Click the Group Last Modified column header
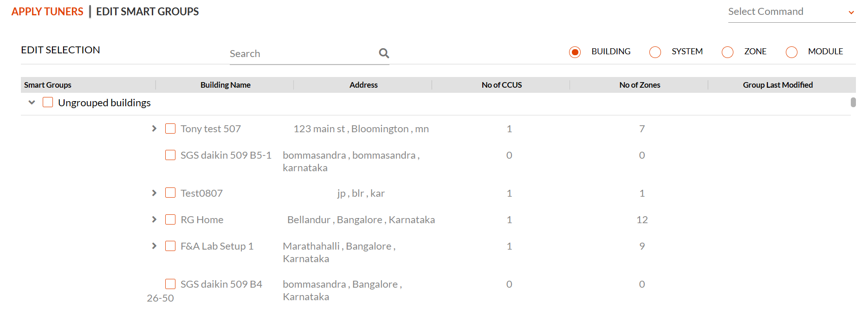This screenshot has width=868, height=309. click(778, 85)
